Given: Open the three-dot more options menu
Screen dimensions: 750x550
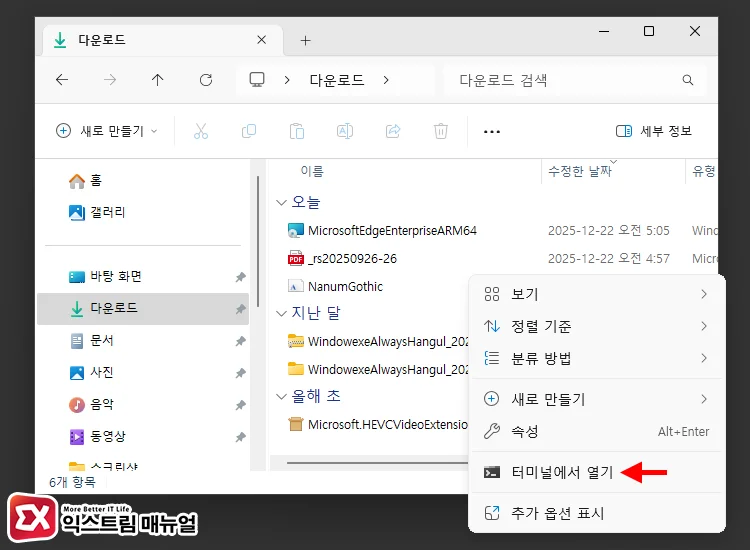Looking at the screenshot, I should (x=492, y=131).
